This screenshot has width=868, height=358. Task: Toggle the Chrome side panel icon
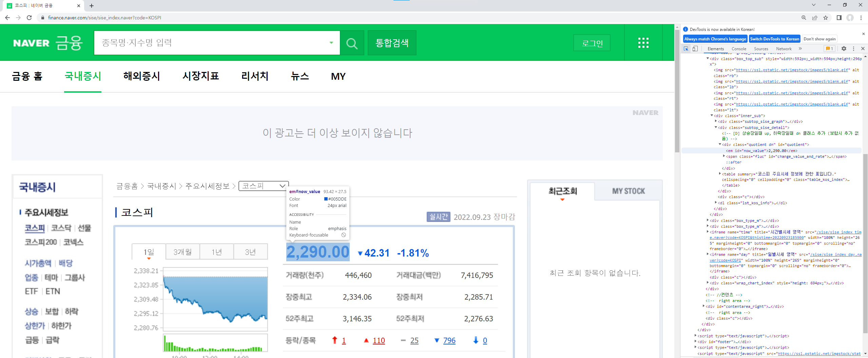click(x=839, y=18)
